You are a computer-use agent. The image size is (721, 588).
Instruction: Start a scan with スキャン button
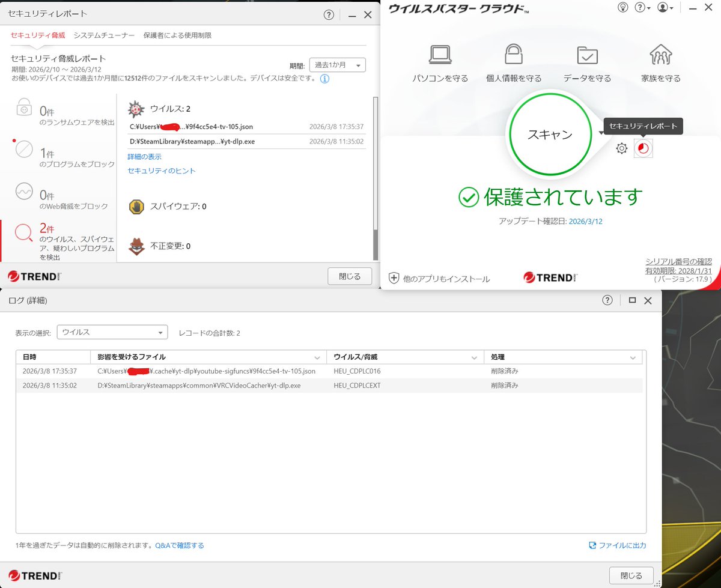(550, 135)
